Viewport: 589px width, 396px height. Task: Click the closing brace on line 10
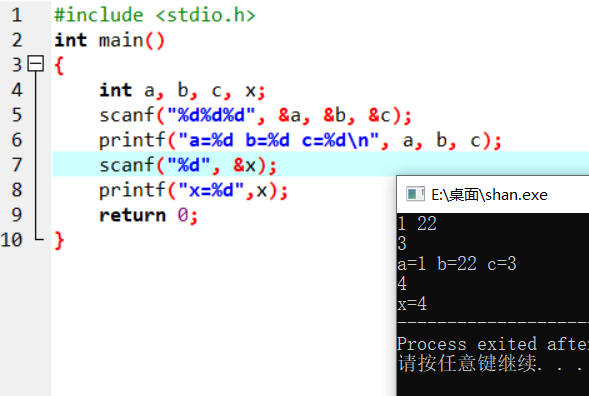(x=59, y=240)
